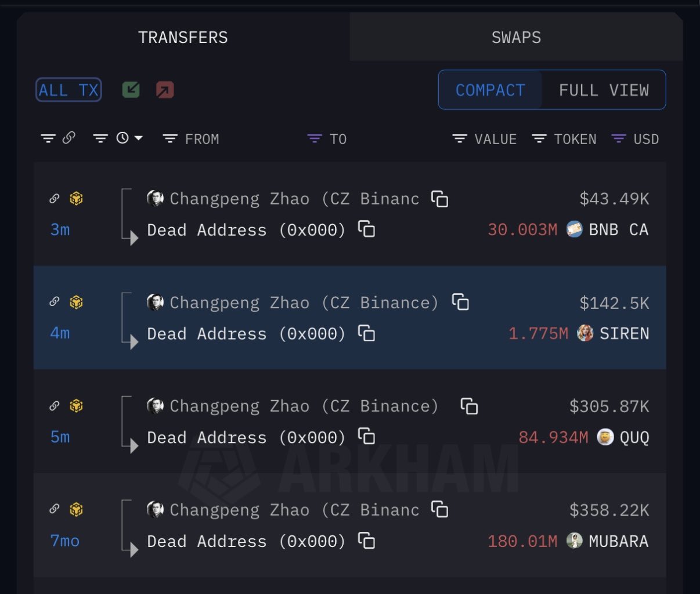Open the transaction link for the 3m transfer
Image resolution: width=700 pixels, height=594 pixels.
point(54,199)
